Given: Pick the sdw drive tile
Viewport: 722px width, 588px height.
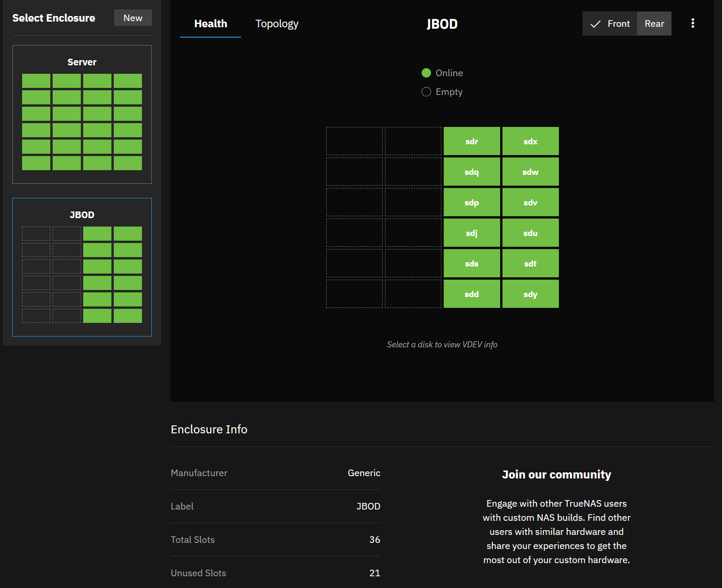Looking at the screenshot, I should [530, 172].
